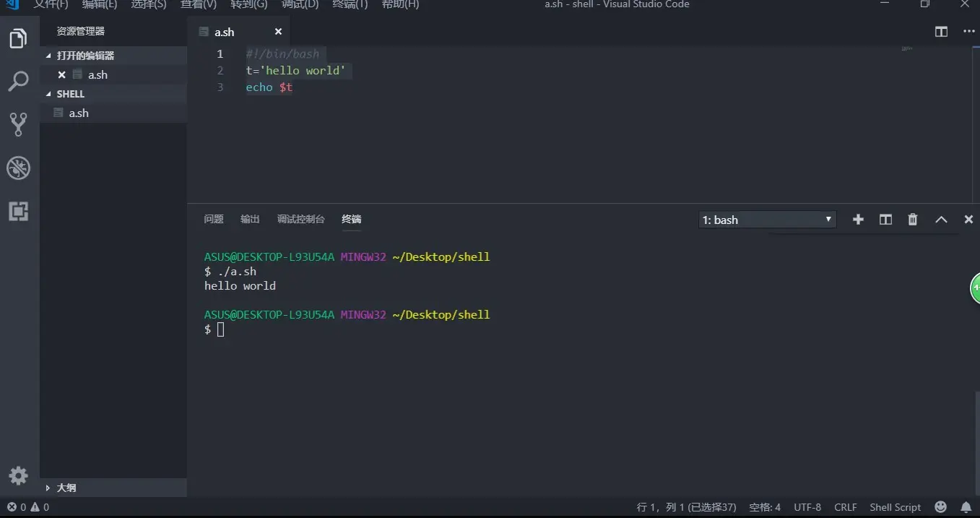
Task: Select the a.sh editor tab
Action: coord(238,32)
